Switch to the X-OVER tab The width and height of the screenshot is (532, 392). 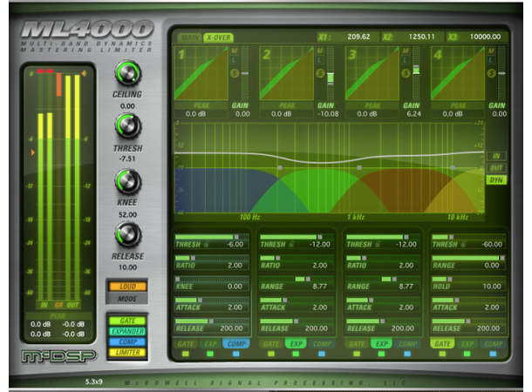tap(219, 37)
